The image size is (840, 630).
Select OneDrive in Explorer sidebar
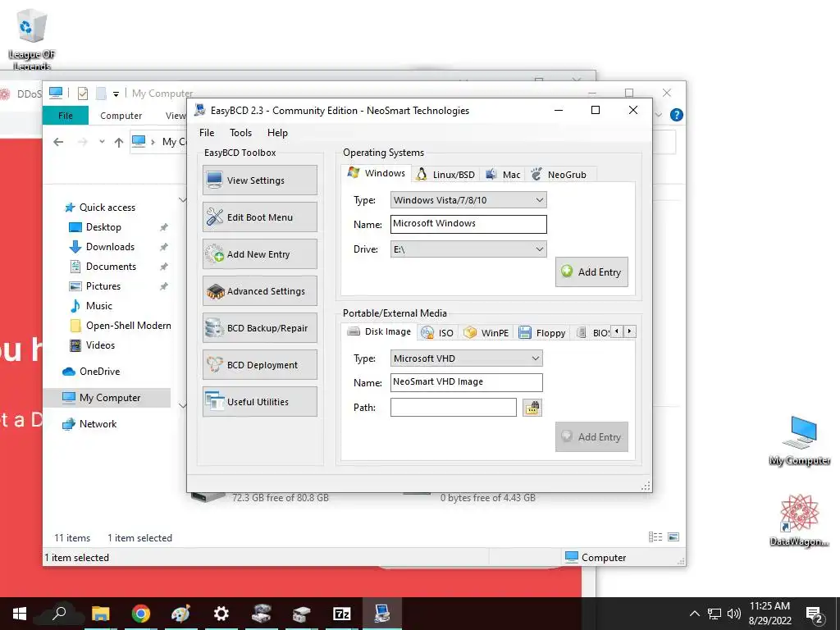pos(99,372)
